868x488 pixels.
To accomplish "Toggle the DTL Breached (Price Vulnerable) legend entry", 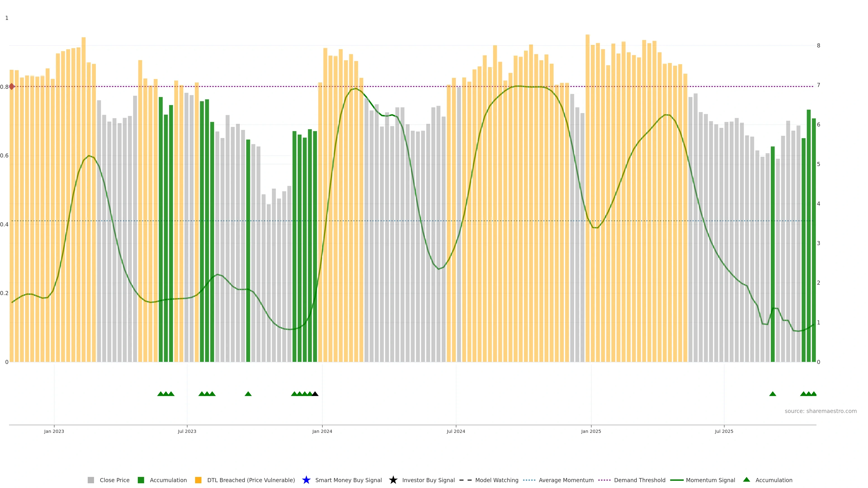I will 251,480.
